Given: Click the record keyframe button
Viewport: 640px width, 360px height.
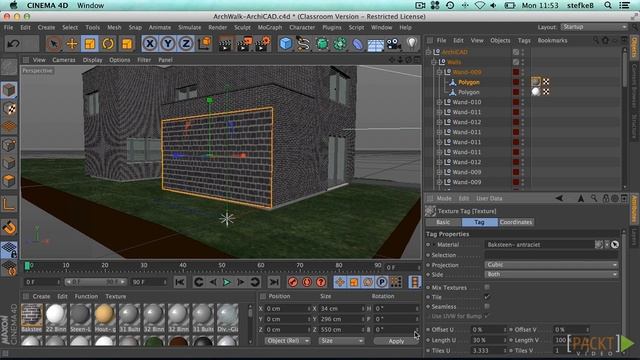Looking at the screenshot, I should click(x=293, y=282).
